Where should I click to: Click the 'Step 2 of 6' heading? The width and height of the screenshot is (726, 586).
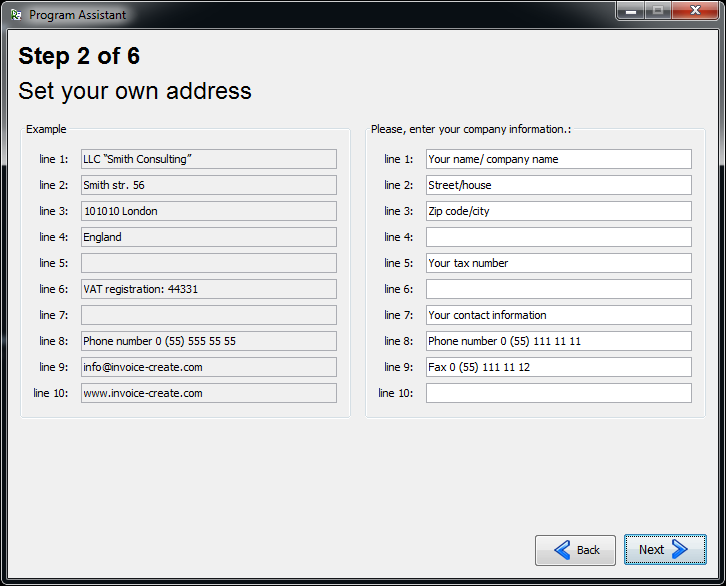79,56
